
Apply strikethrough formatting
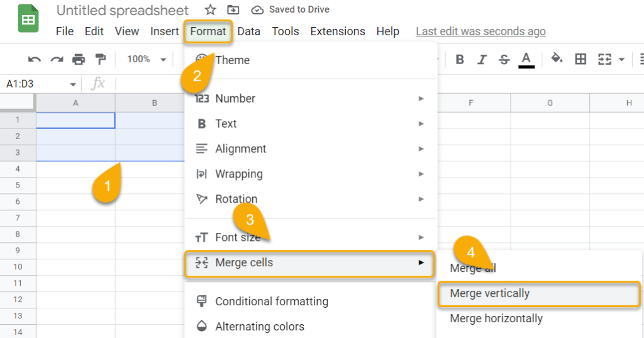(x=504, y=60)
